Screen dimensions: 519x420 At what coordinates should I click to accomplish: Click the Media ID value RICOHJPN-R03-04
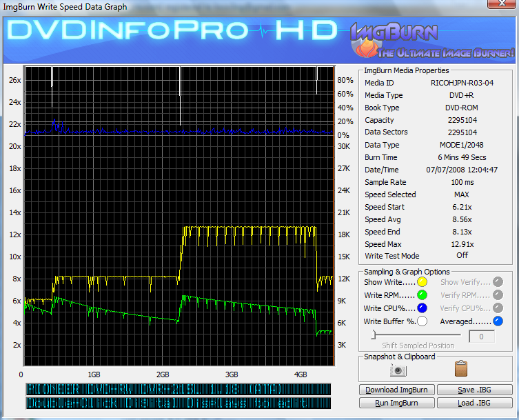click(462, 83)
